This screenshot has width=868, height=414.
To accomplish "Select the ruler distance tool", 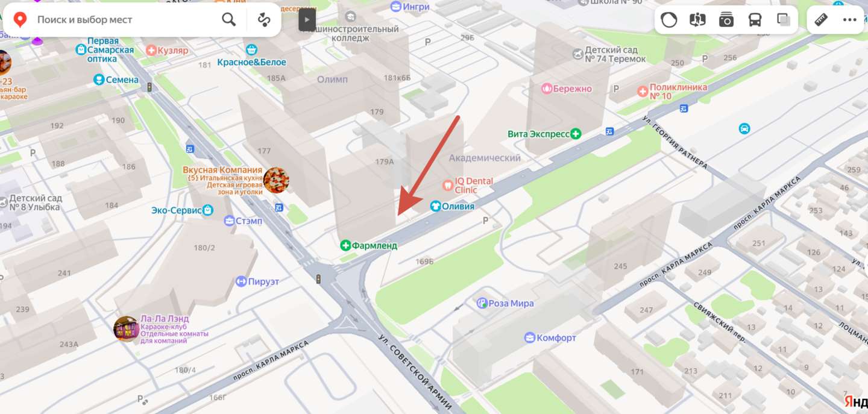I will click(x=821, y=20).
